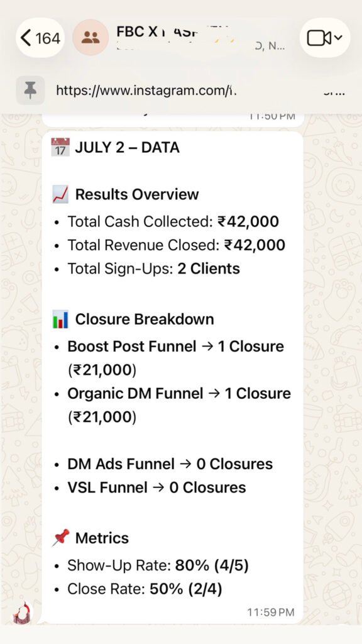Click the pinned message pin icon
362x644 pixels.
[30, 90]
